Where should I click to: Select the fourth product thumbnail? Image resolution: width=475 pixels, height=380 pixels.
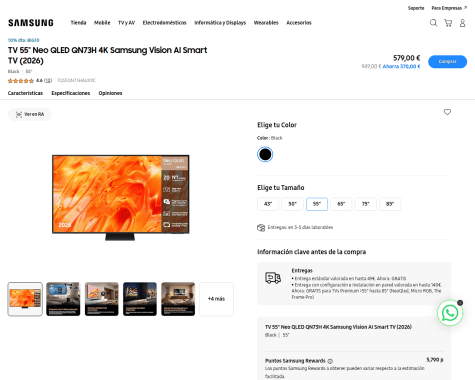(x=140, y=299)
